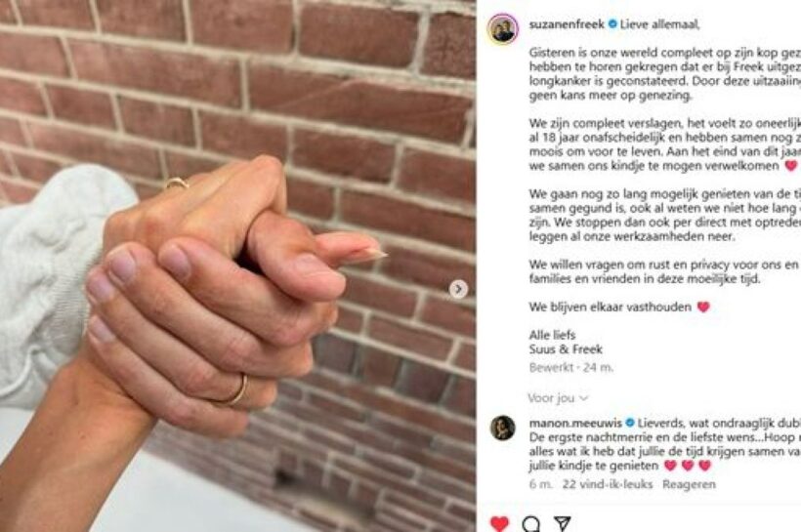
Task: Click the 'Lieve allemaal,' caption opening
Action: tap(659, 24)
